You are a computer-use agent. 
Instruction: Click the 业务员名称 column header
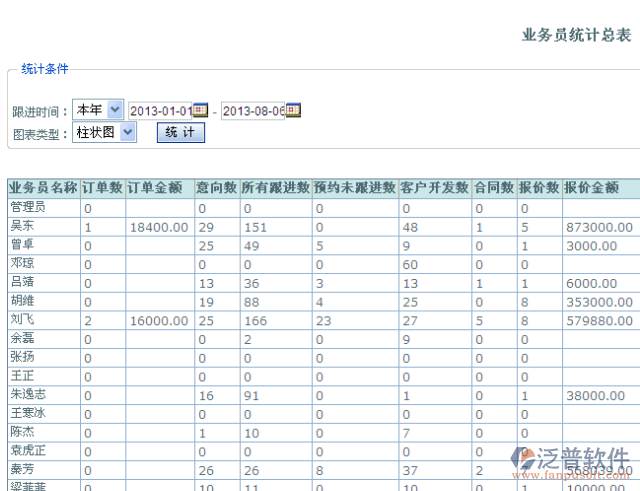pos(43,187)
